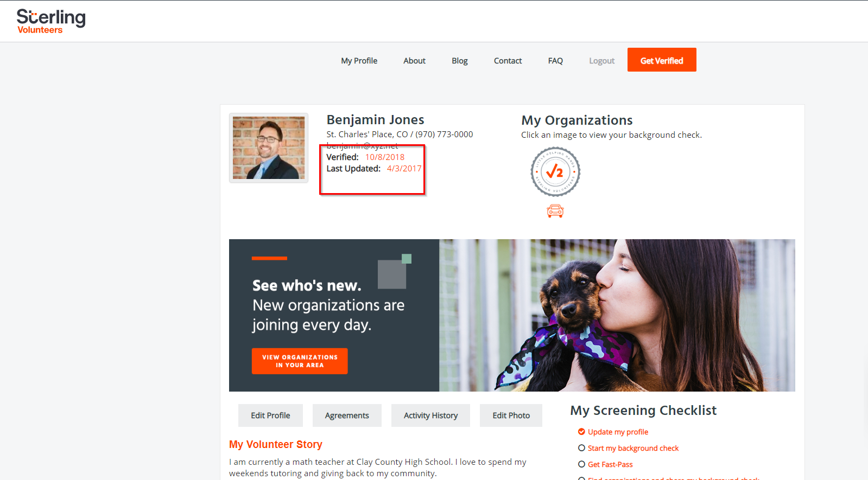
Task: Click the My Screening Checklist heading
Action: [x=643, y=411]
